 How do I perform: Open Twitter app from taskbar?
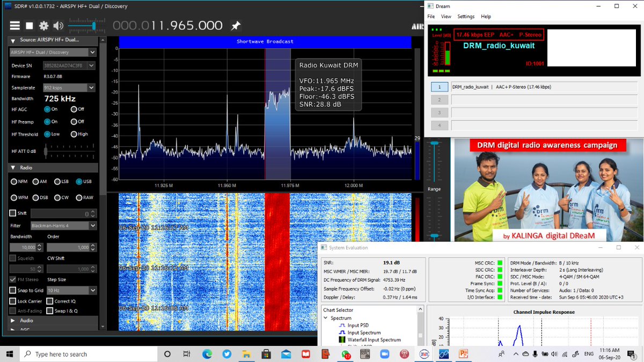click(x=227, y=354)
